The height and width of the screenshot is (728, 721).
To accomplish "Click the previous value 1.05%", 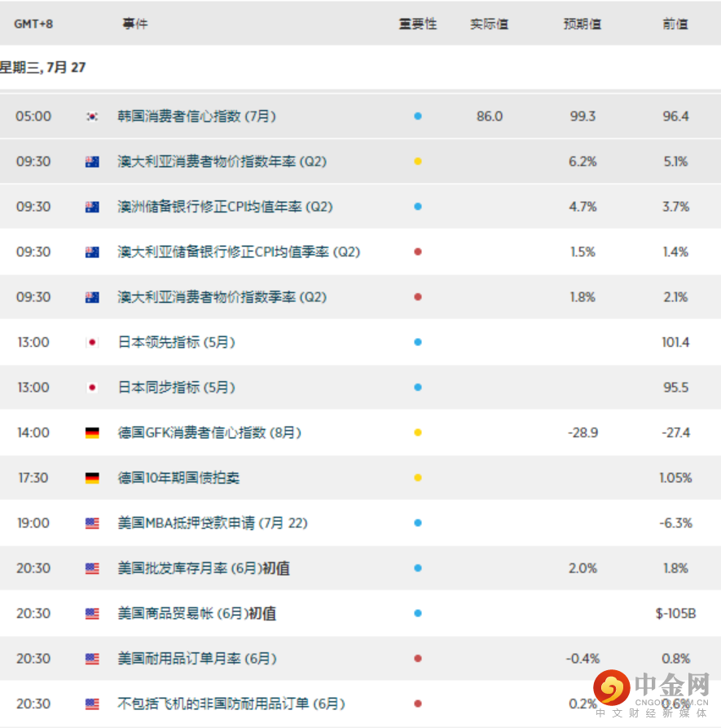I will 676,477.
